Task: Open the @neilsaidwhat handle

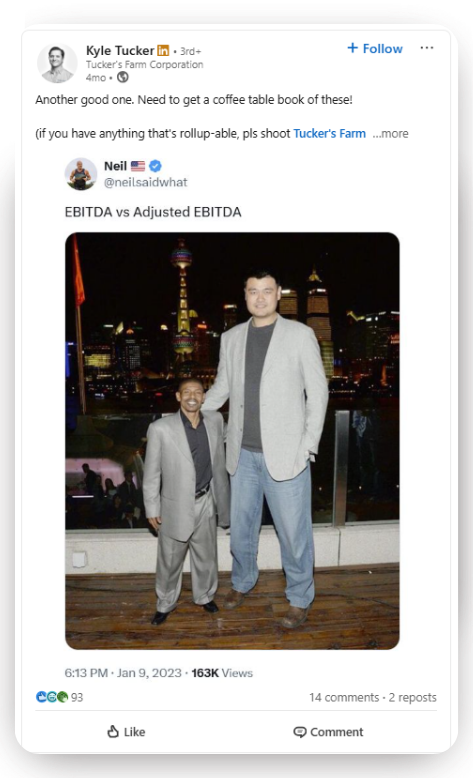Action: [145, 183]
